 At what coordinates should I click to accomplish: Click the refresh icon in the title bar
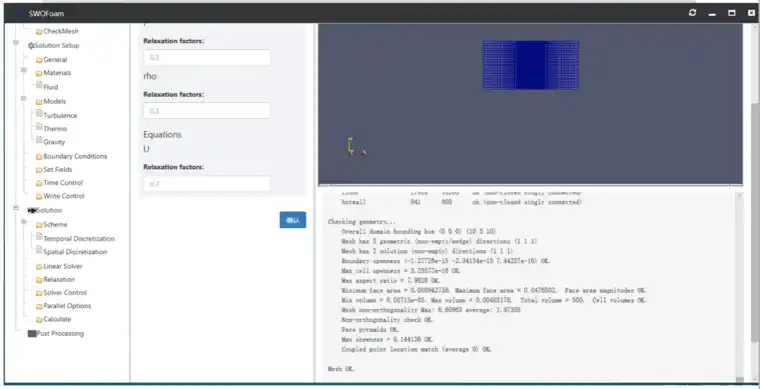(692, 13)
